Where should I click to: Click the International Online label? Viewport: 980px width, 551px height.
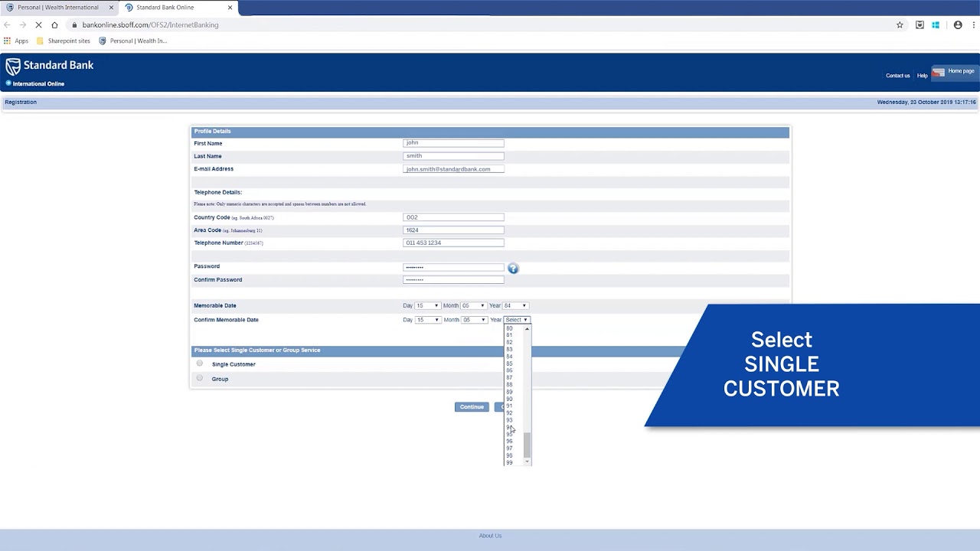[38, 83]
